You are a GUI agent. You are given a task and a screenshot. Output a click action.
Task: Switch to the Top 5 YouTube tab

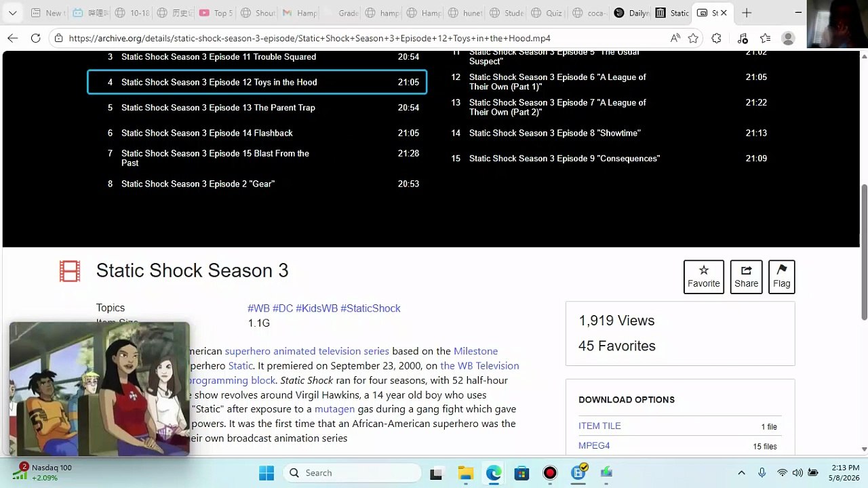pyautogui.click(x=215, y=13)
